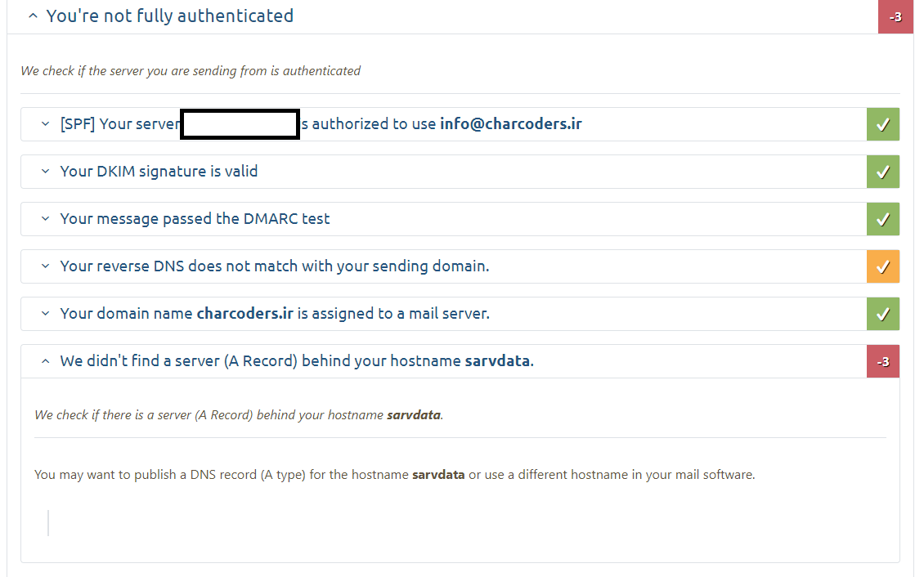
Task: Click the bold sarvdata hostname in the advice text
Action: (x=438, y=474)
